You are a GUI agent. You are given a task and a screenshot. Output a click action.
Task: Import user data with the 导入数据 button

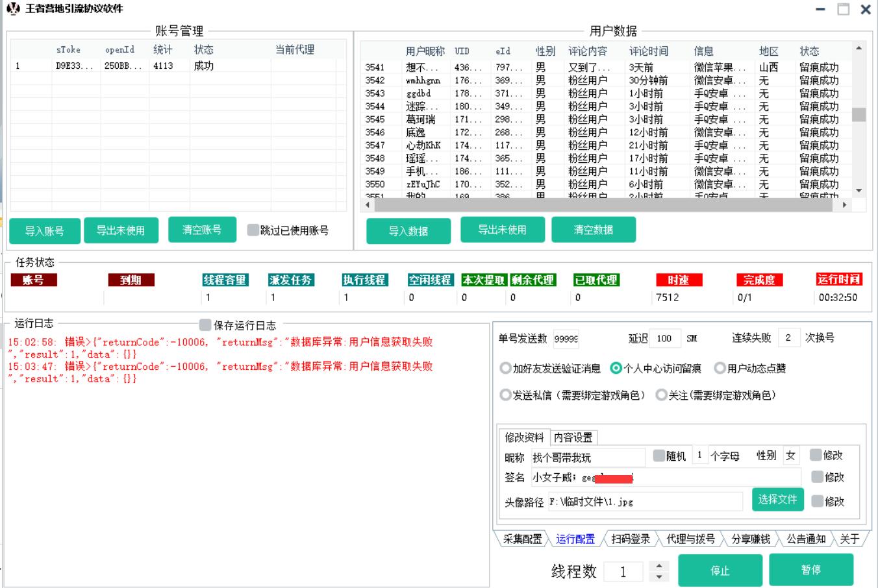(408, 231)
